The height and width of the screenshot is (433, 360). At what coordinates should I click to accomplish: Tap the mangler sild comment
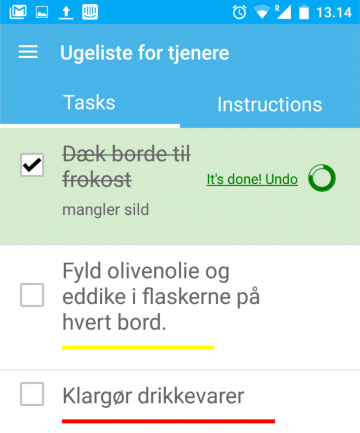tap(106, 210)
